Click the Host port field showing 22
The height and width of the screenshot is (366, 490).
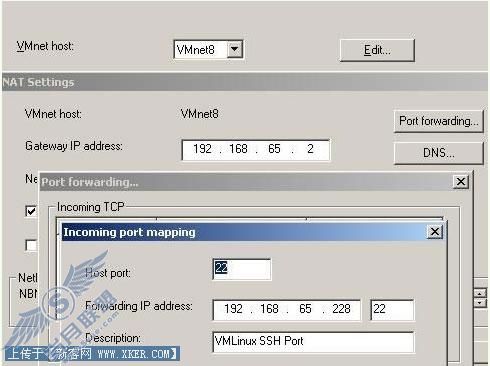point(242,269)
